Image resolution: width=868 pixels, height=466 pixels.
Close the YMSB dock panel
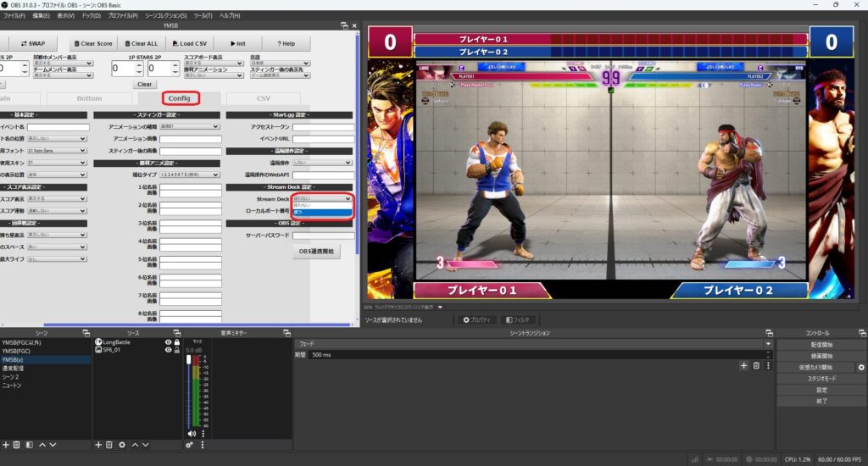coord(354,25)
